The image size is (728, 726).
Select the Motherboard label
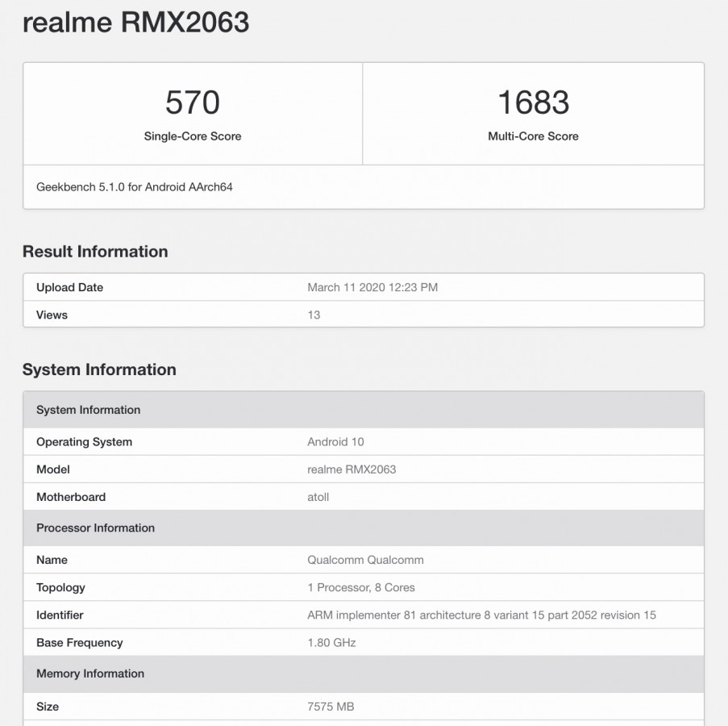click(71, 497)
